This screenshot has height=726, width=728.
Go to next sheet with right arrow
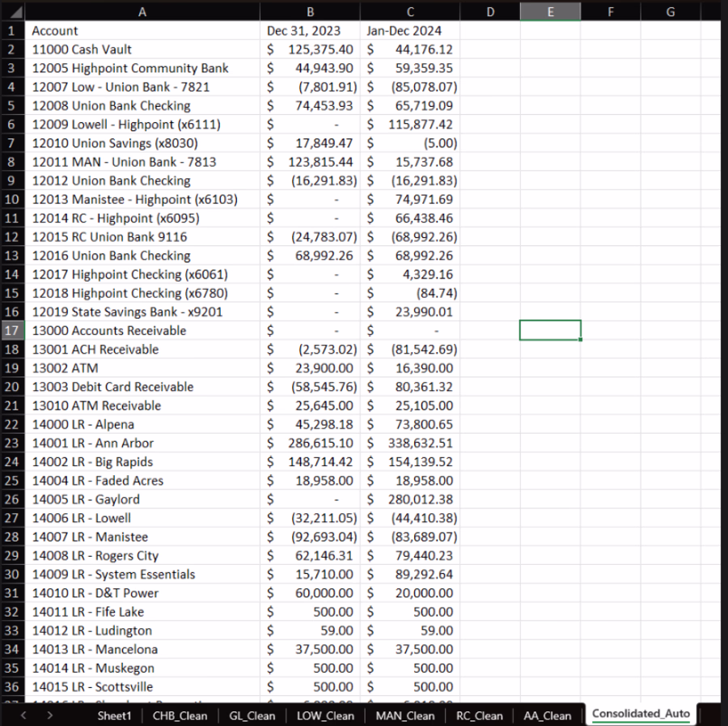pos(49,715)
